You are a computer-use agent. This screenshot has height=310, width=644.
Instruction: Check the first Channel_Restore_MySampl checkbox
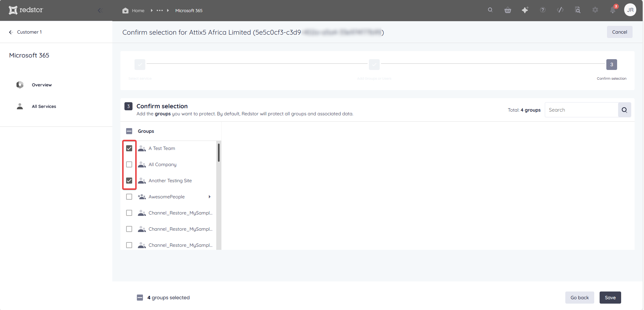pyautogui.click(x=129, y=213)
